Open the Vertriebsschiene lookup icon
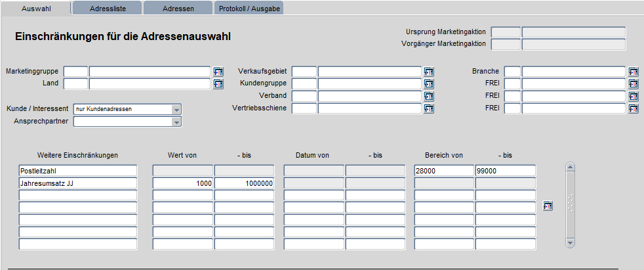644x270 pixels. (429, 109)
